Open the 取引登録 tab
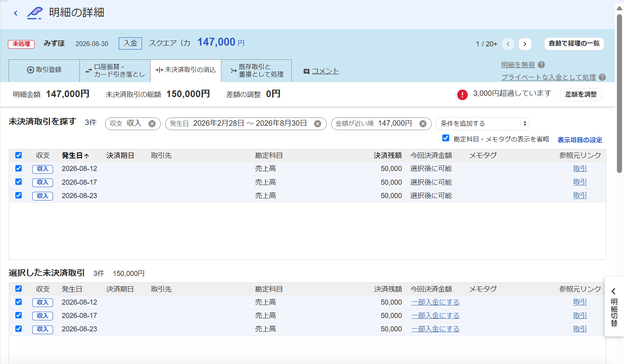Screen dimensions: 624x364 pyautogui.click(x=44, y=71)
